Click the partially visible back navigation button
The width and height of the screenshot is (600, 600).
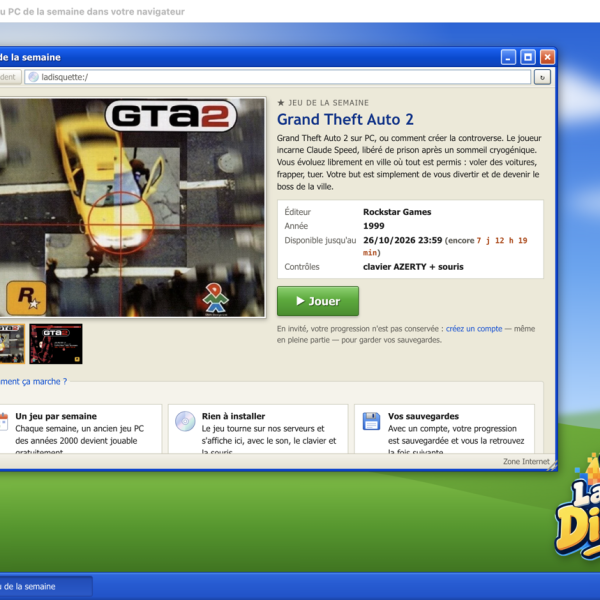(x=10, y=77)
